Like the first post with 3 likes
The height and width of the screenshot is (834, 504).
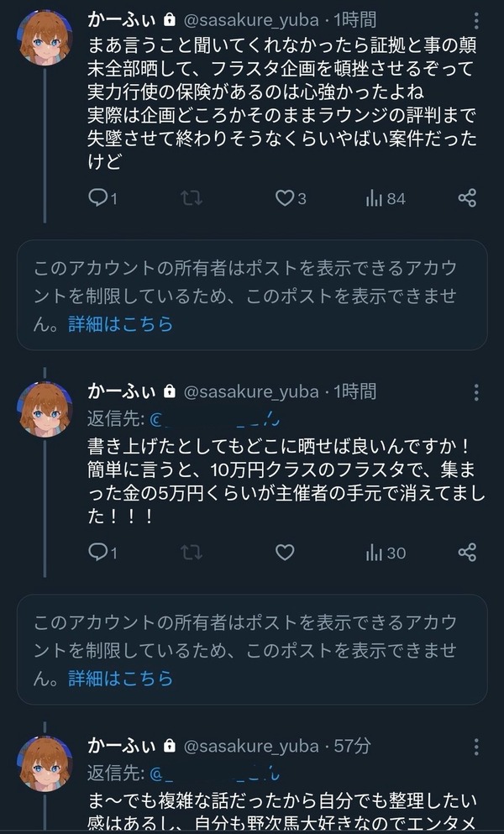tap(291, 198)
